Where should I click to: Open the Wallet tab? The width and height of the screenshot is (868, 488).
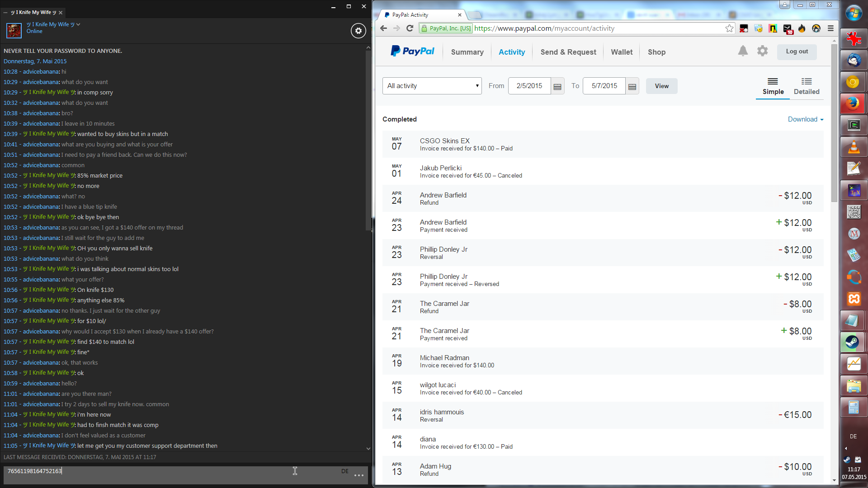[x=622, y=52]
